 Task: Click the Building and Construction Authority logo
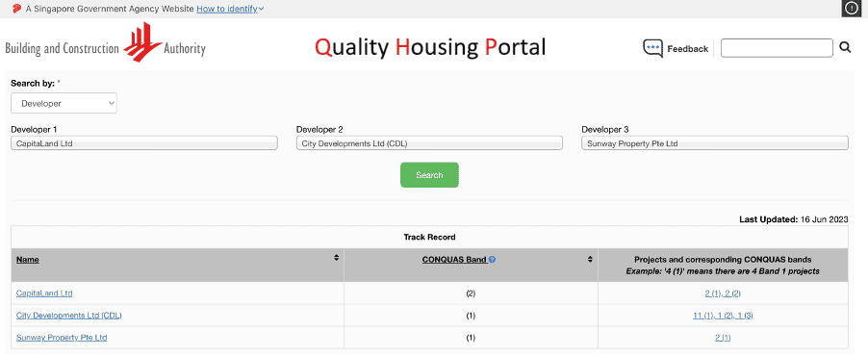(x=105, y=43)
